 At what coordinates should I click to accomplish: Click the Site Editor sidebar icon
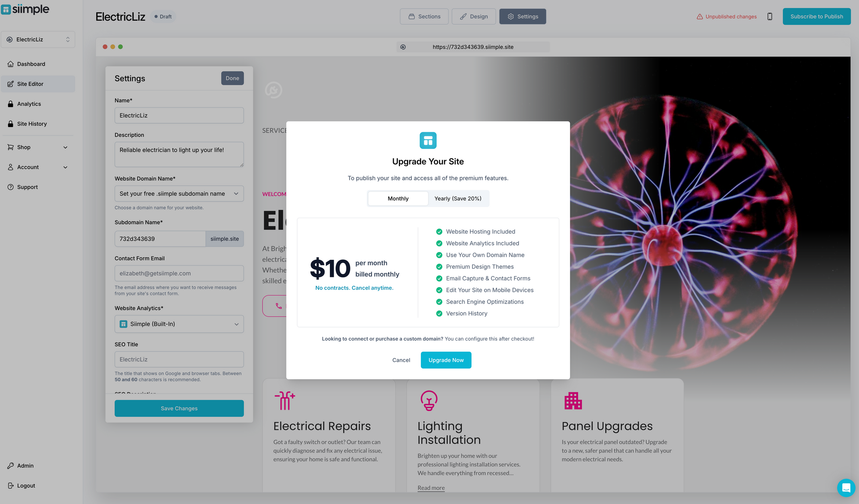[x=10, y=84]
